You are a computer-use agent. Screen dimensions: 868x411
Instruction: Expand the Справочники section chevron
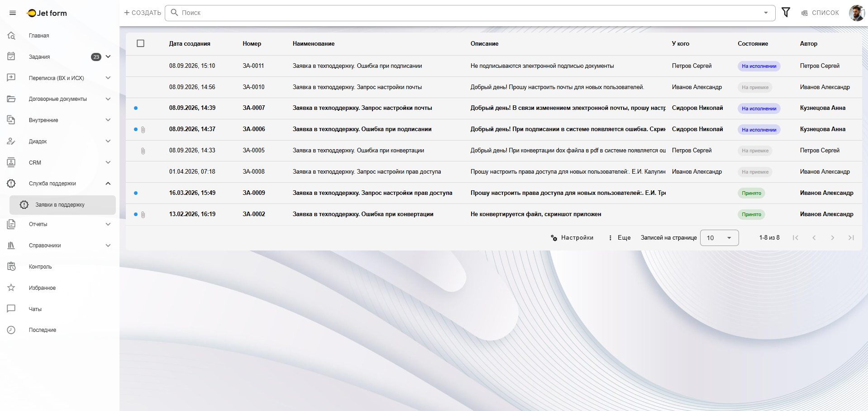tap(108, 245)
